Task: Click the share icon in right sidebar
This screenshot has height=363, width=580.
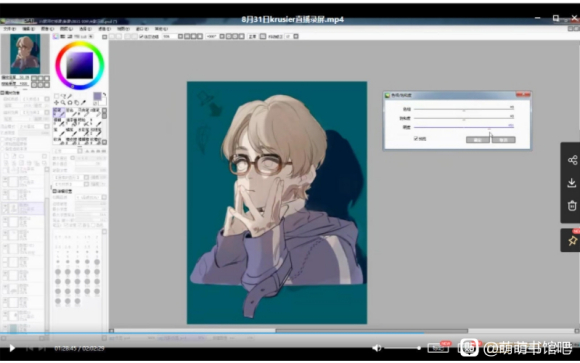Action: coord(572,160)
